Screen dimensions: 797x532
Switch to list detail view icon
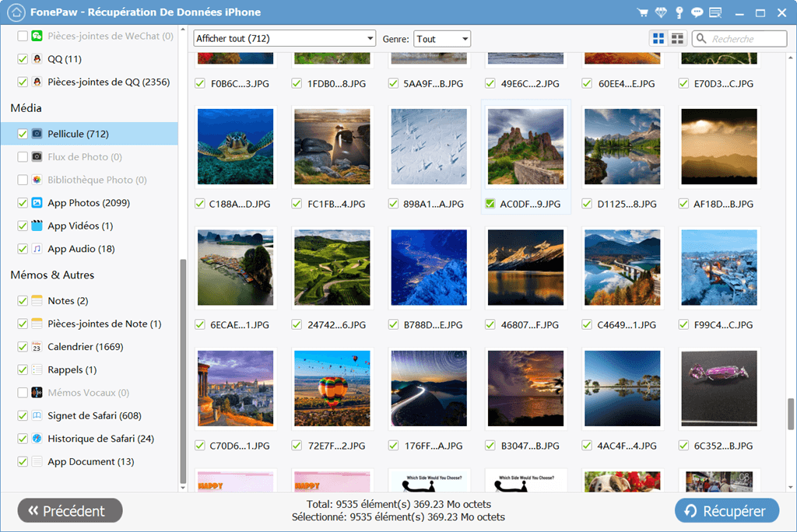coord(677,39)
